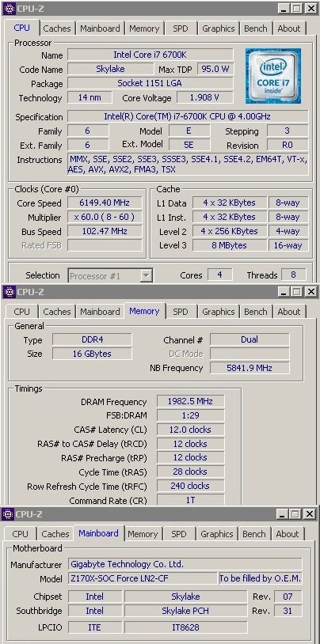Go to Graphics tab in the CPU window
320x644 pixels.
click(x=218, y=28)
